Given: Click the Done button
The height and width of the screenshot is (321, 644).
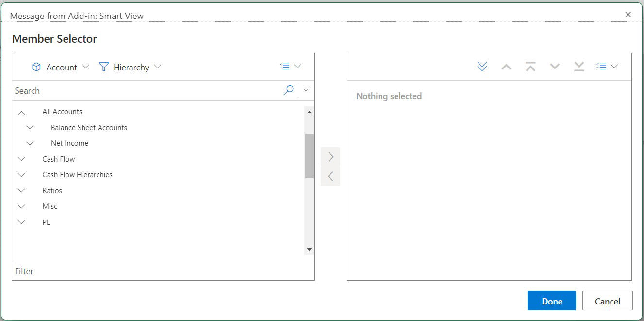Looking at the screenshot, I should pos(551,301).
